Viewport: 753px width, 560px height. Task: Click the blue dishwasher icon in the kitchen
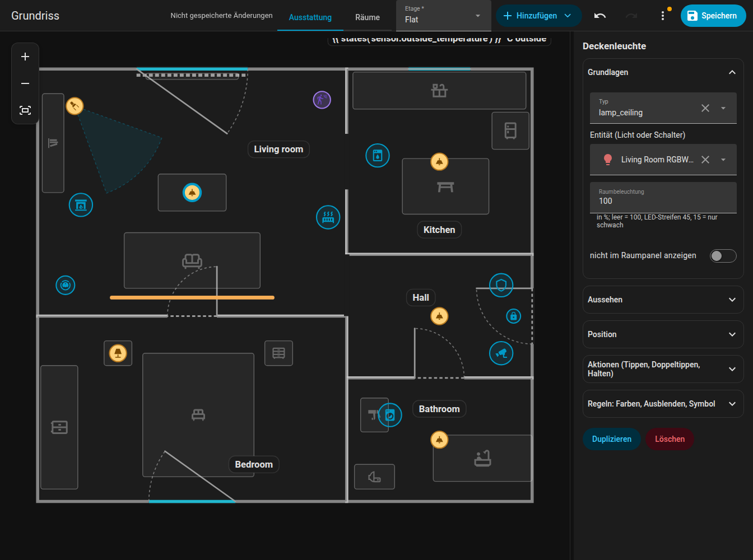pos(378,156)
